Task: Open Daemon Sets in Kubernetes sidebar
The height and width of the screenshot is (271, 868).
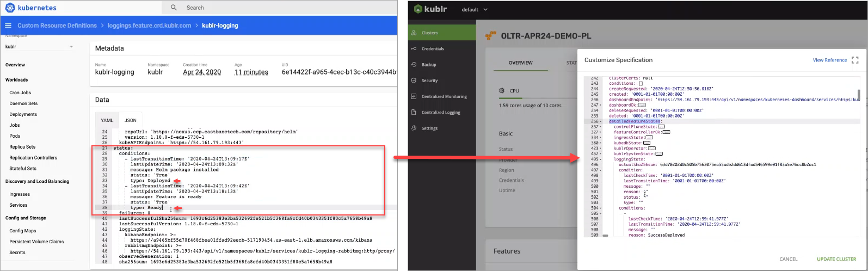Action: 23,103
